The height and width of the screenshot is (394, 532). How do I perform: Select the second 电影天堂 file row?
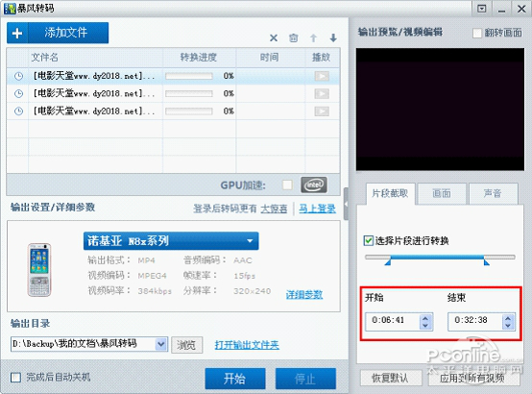[173, 93]
